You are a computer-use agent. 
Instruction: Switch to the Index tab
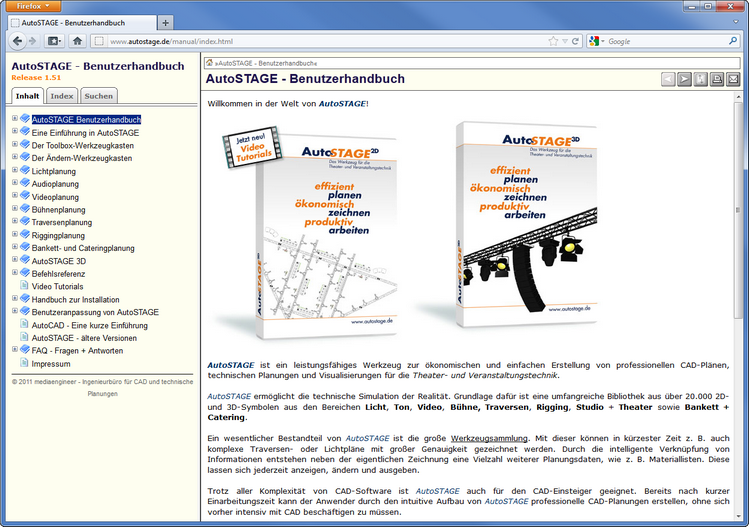coord(62,96)
